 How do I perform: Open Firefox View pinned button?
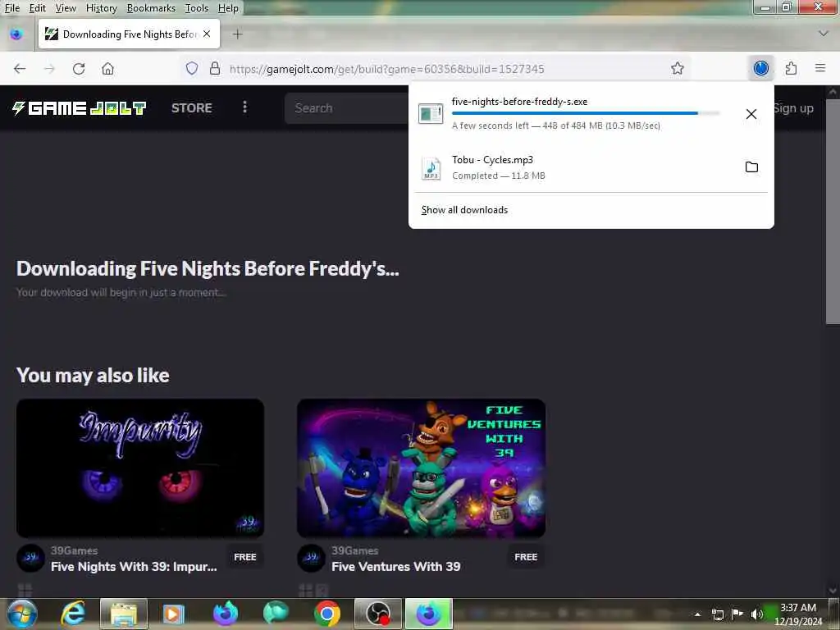(16, 34)
